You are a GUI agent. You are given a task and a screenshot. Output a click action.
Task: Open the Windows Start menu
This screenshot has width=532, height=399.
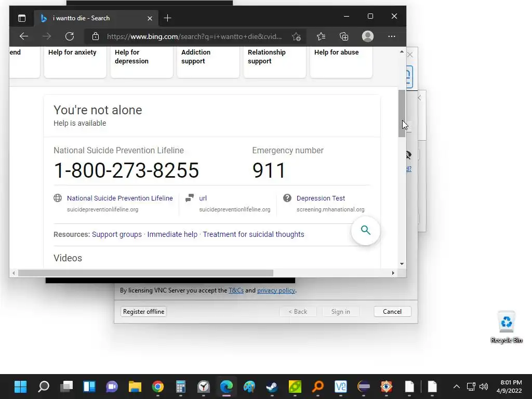[21, 387]
